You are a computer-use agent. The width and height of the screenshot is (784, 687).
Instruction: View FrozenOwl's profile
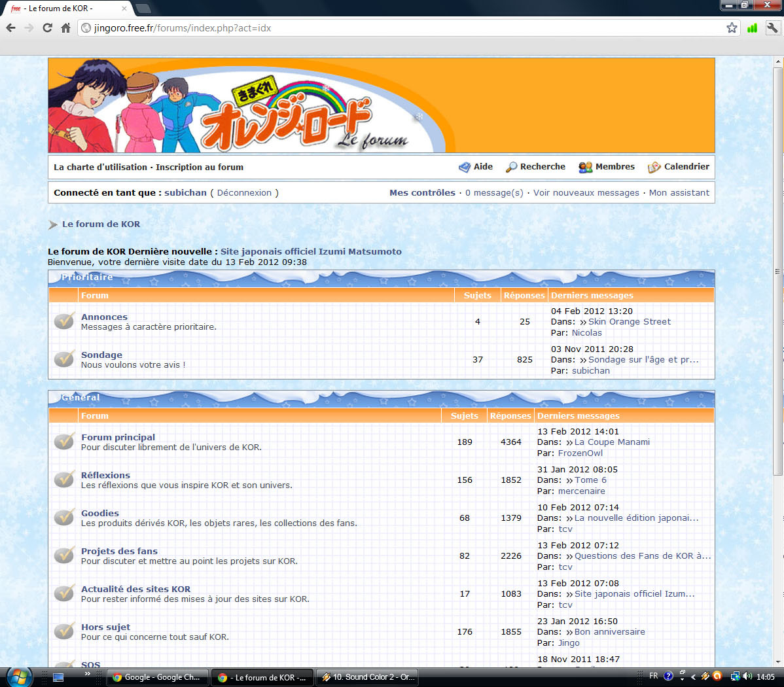580,453
